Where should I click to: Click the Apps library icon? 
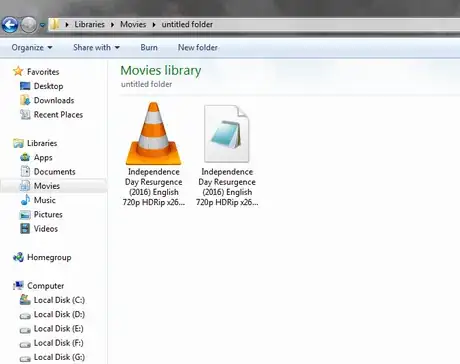tap(25, 157)
